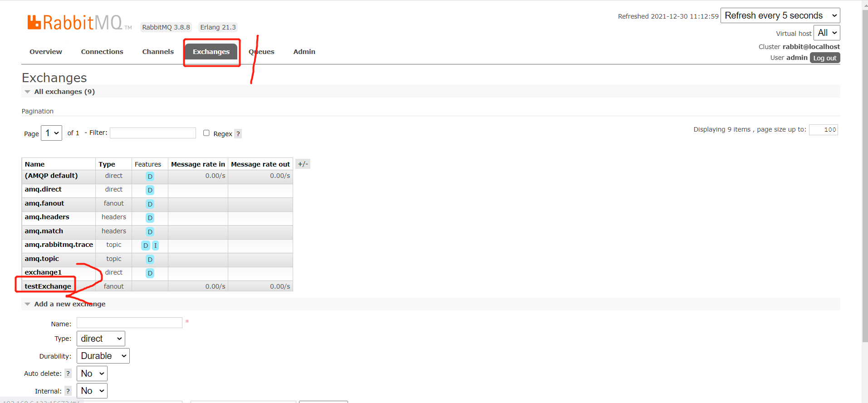
Task: Click the D feature badge for amq.fanout
Action: coord(150,204)
